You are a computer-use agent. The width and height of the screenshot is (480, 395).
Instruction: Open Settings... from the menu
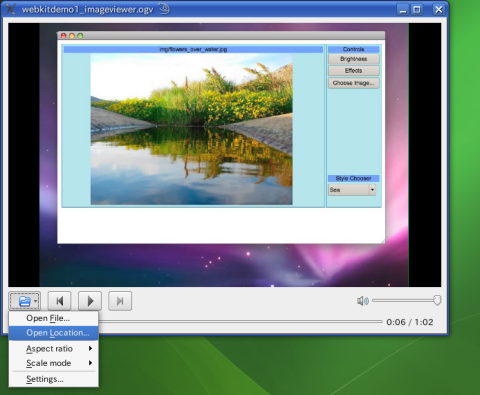[x=54, y=379]
